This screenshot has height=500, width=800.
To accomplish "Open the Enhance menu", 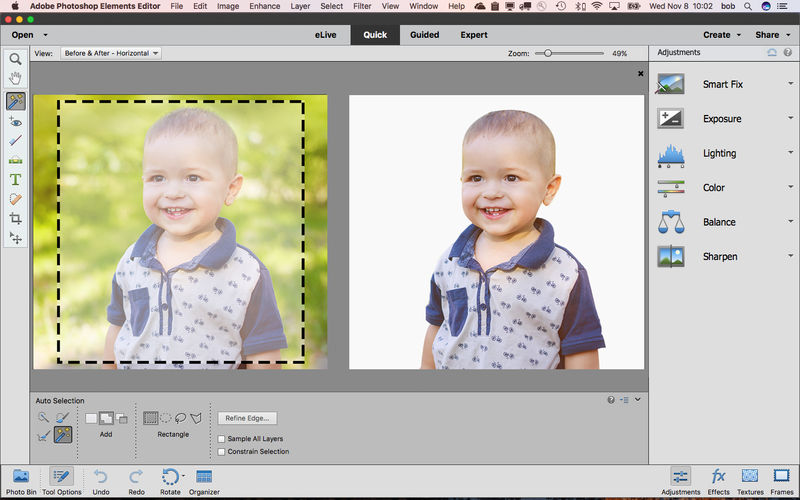I will point(264,7).
